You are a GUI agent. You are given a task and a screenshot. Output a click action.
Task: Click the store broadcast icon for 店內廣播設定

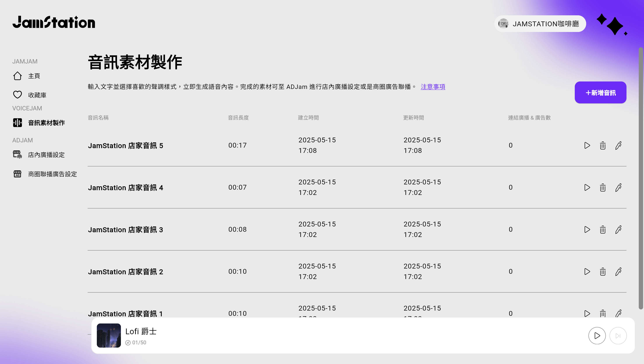pyautogui.click(x=18, y=154)
